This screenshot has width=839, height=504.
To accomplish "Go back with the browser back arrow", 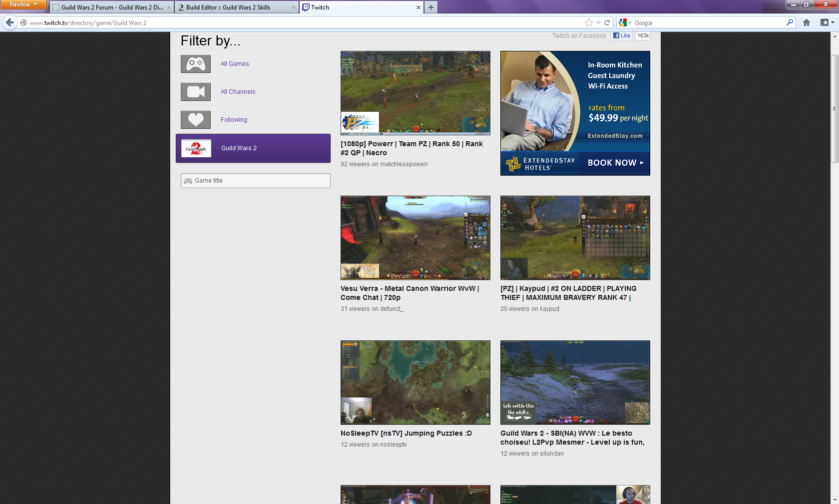I will tap(10, 22).
